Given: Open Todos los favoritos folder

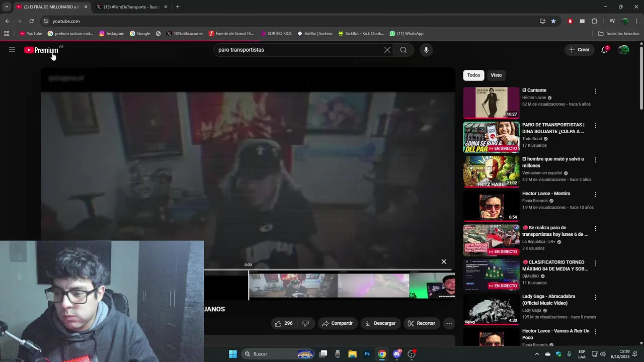Looking at the screenshot, I should click(x=618, y=34).
